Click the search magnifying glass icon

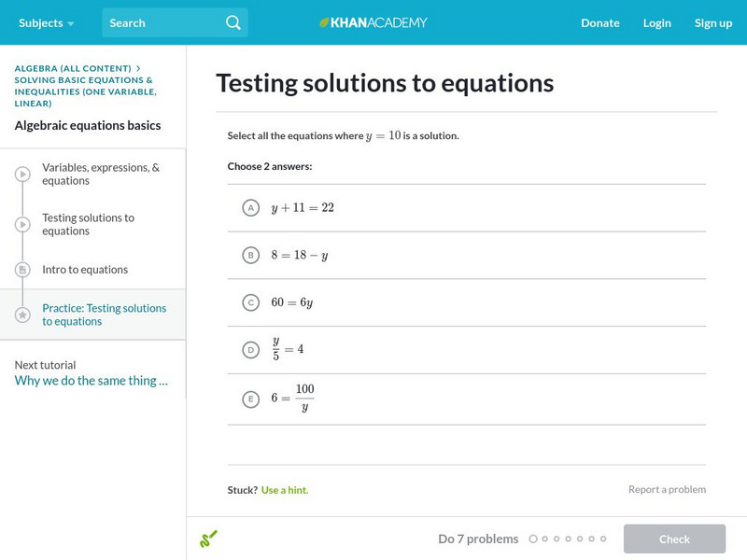coord(233,22)
